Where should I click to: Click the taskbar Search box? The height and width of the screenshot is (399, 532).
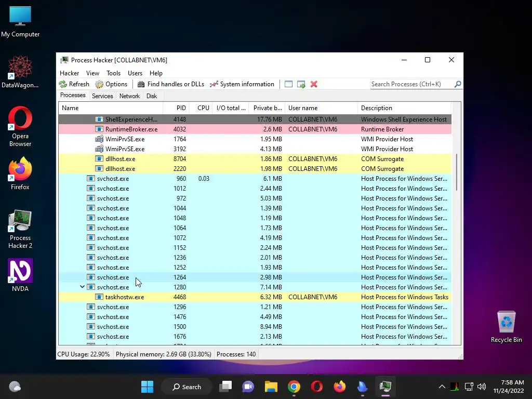pos(187,387)
